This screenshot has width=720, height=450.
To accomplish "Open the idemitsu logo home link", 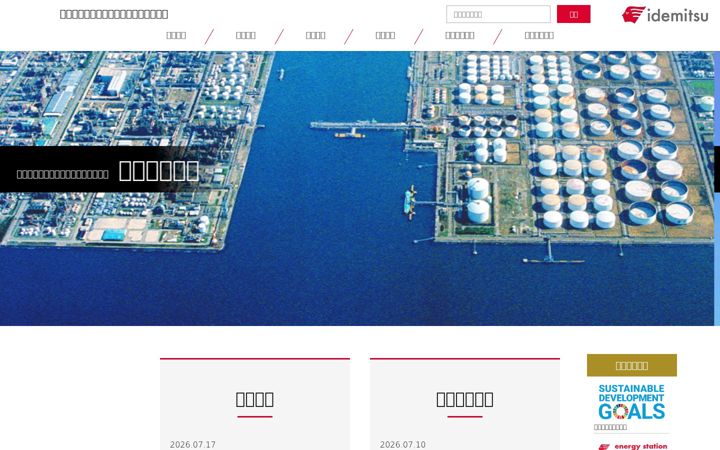I will 665,15.
